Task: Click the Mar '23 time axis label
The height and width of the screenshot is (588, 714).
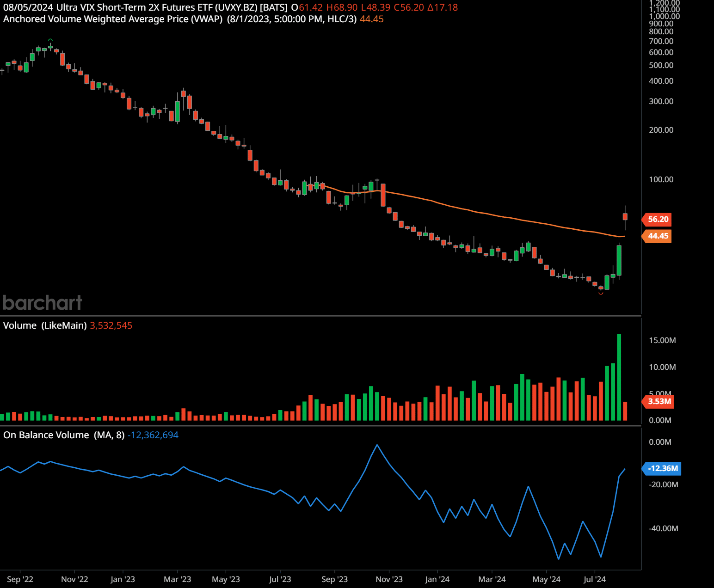Action: coord(178,579)
